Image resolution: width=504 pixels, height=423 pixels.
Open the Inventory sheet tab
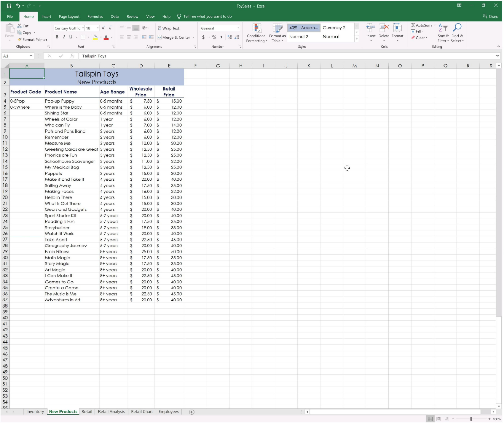[x=35, y=412]
